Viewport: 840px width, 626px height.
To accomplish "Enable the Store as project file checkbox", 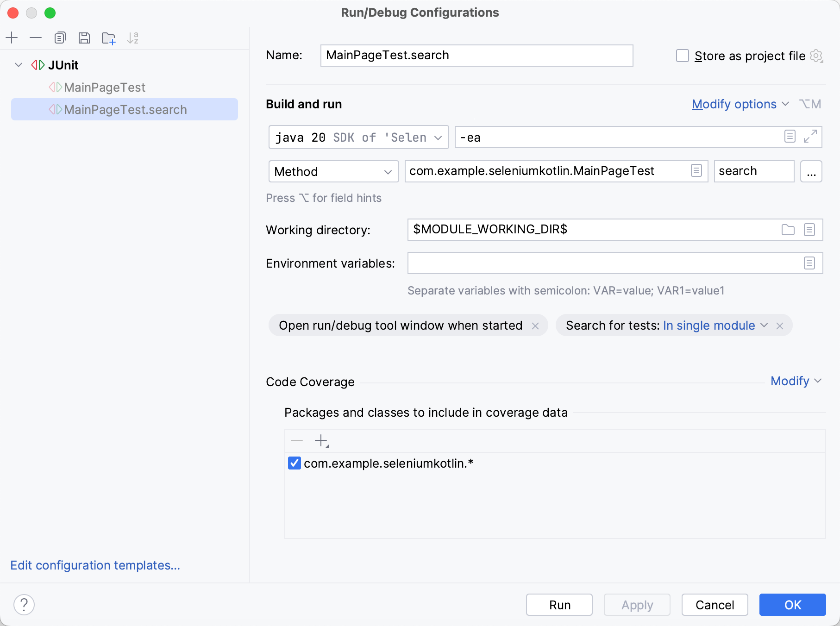I will (x=683, y=56).
